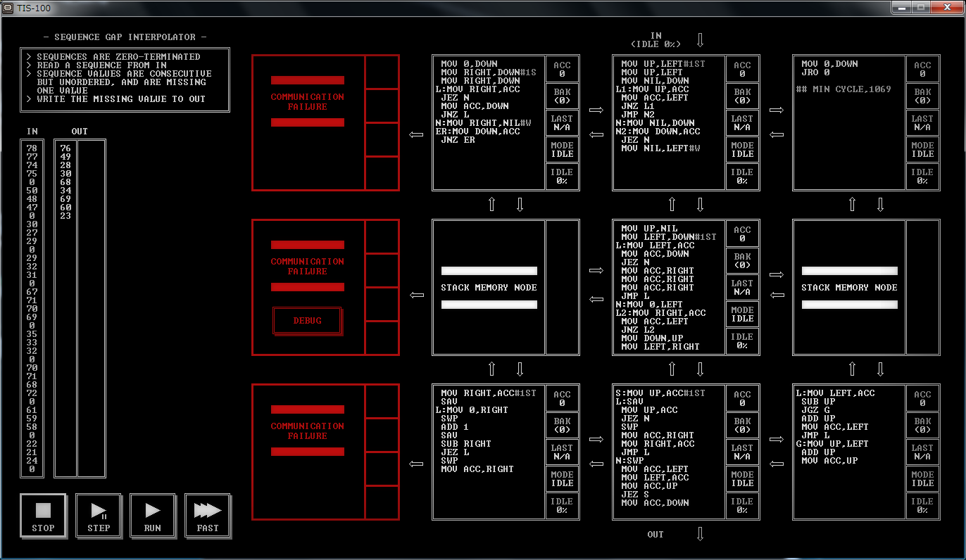Select the line 'MOV LEFT,DOWN#1ST'
Viewport: 966px width, 560px height.
669,237
